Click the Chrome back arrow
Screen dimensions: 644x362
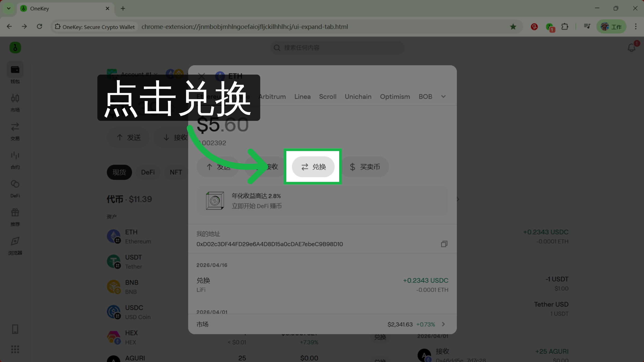(9, 27)
